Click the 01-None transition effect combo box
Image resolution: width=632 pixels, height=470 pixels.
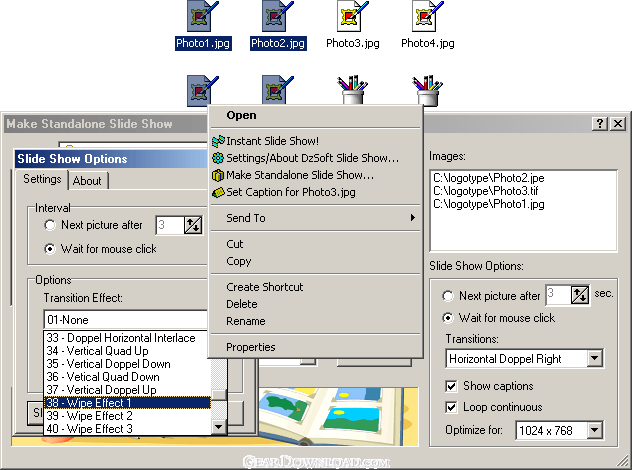pyautogui.click(x=126, y=320)
